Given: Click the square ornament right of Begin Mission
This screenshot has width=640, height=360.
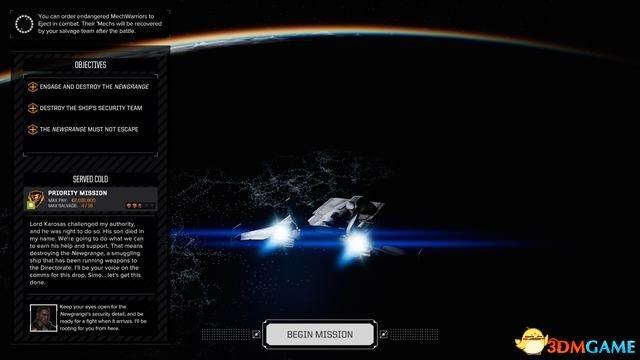Looking at the screenshot, I should 384,334.
